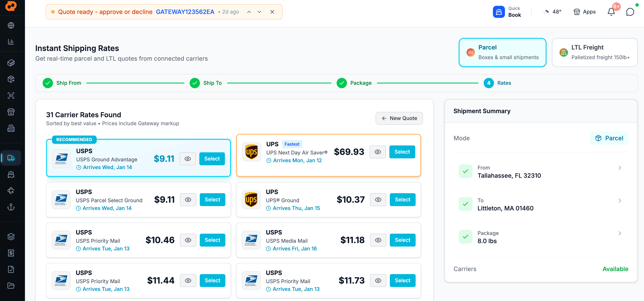Open the GATEWAY123562EA quote link

[185, 12]
